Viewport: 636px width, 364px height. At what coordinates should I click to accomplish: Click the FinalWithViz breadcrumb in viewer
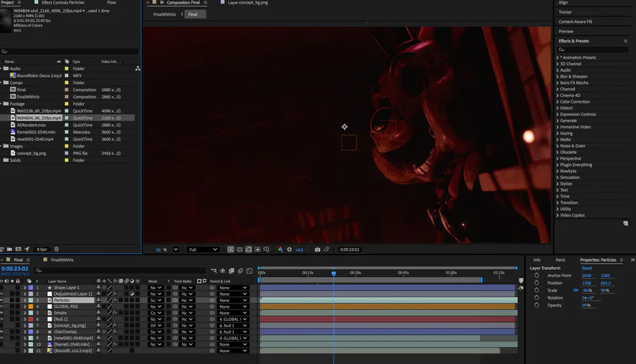coord(165,14)
